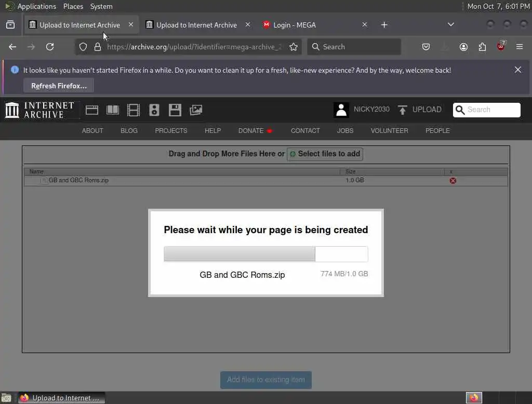532x404 pixels.
Task: Close the second Upload to Internet Archive tab
Action: (248, 24)
